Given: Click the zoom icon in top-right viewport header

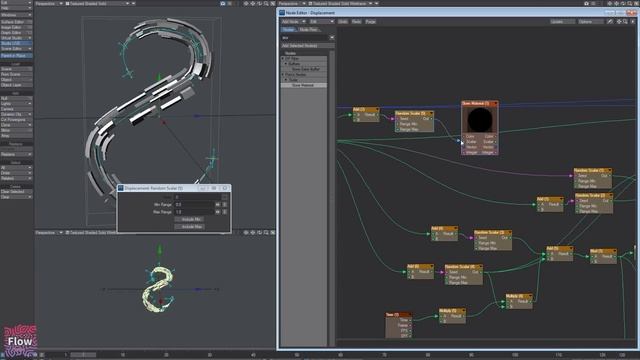Looking at the screenshot, I should 629,3.
